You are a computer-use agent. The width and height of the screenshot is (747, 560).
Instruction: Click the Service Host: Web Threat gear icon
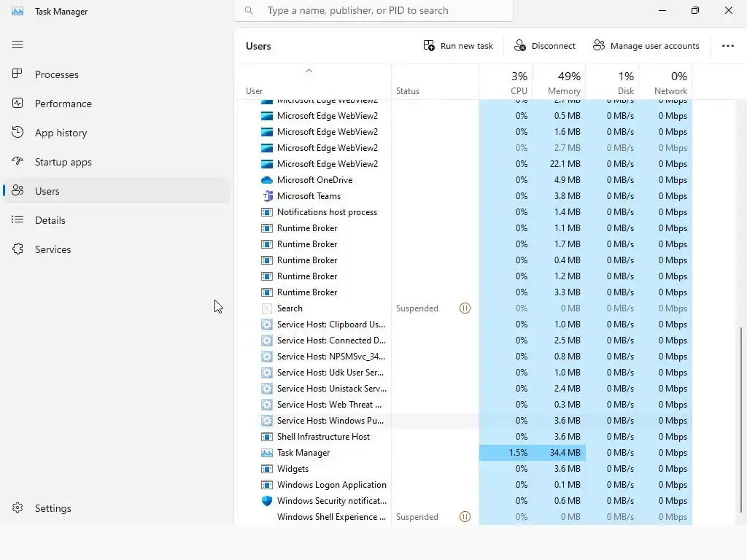tap(267, 405)
